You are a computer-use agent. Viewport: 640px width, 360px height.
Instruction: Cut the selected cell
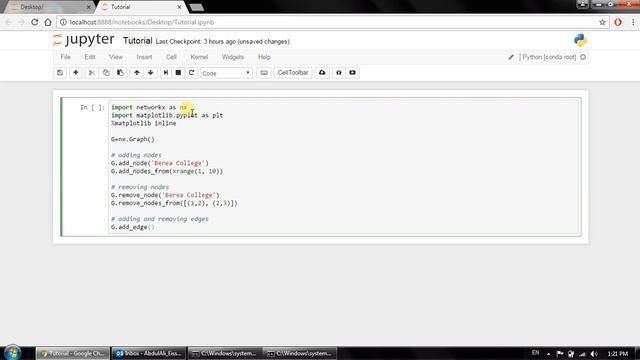[91, 73]
